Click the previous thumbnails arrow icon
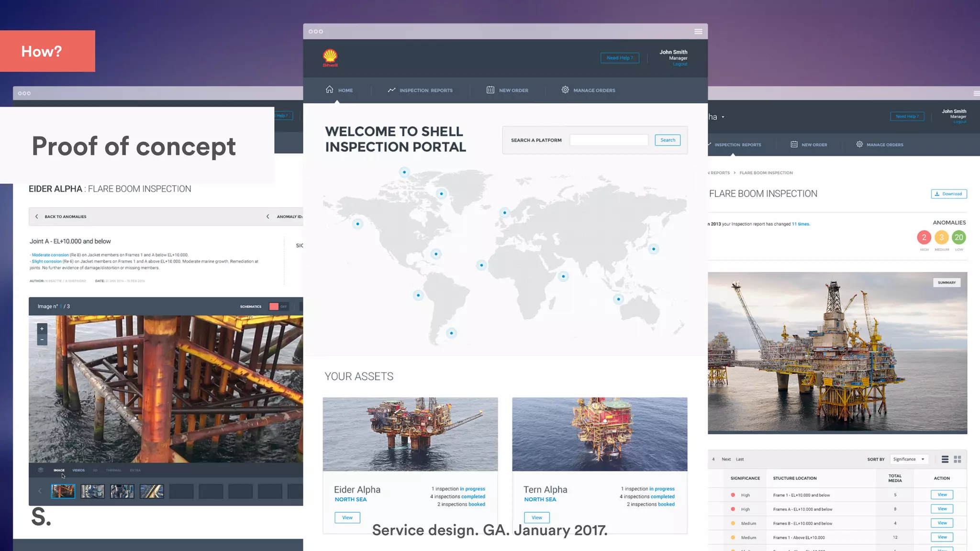The width and height of the screenshot is (980, 551). click(x=40, y=491)
